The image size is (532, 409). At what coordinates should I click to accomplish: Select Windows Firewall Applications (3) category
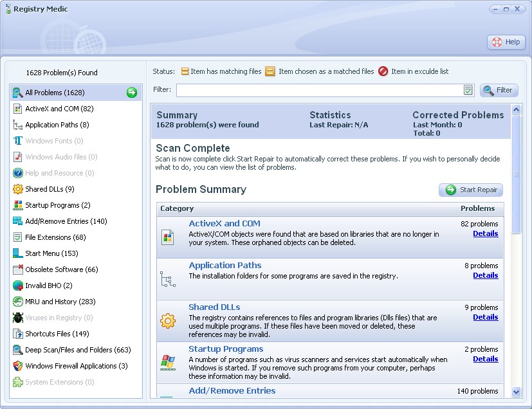(x=76, y=366)
